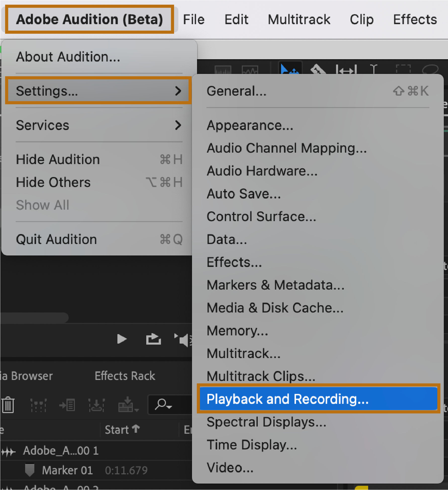The width and height of the screenshot is (448, 490).
Task: Click Quit Audition
Action: 57,240
